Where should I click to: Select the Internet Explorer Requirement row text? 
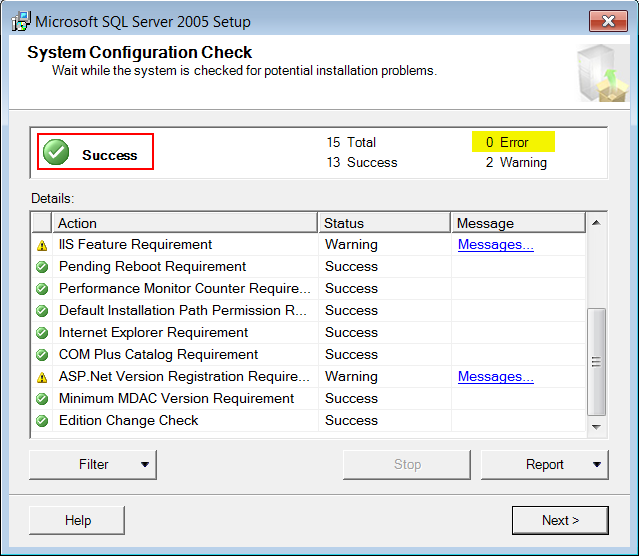click(153, 333)
